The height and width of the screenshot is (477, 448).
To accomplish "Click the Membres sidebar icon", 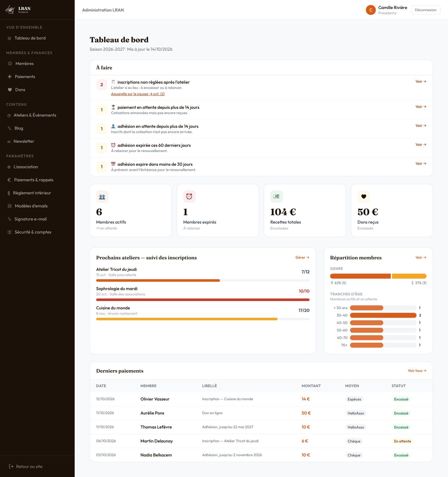I will pyautogui.click(x=10, y=64).
